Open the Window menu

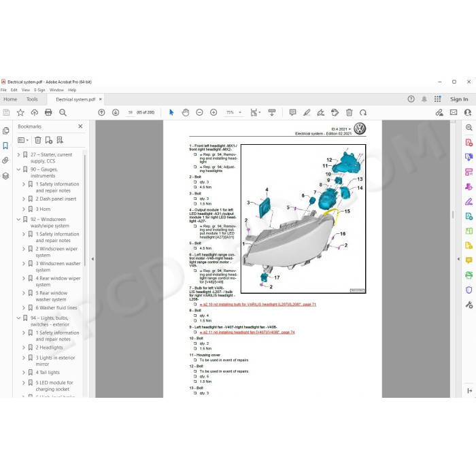[56, 90]
